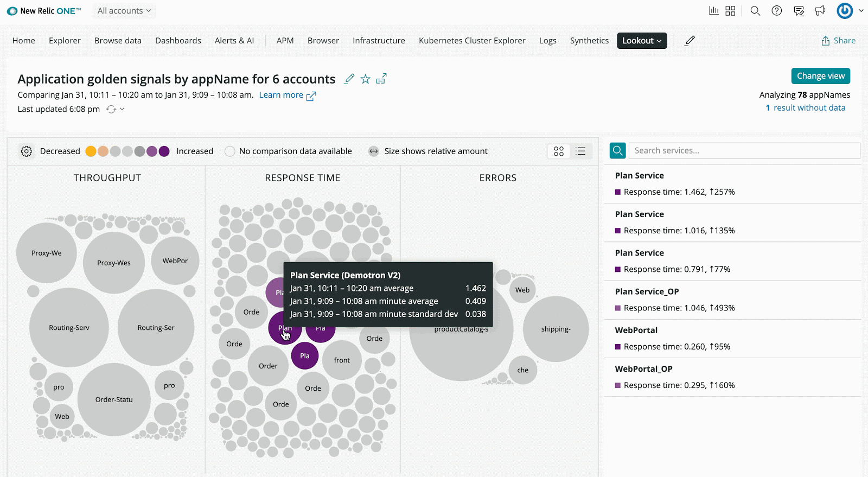Viewport: 868px width, 477px height.
Task: Click the search magnifier icon in top bar
Action: click(x=755, y=11)
